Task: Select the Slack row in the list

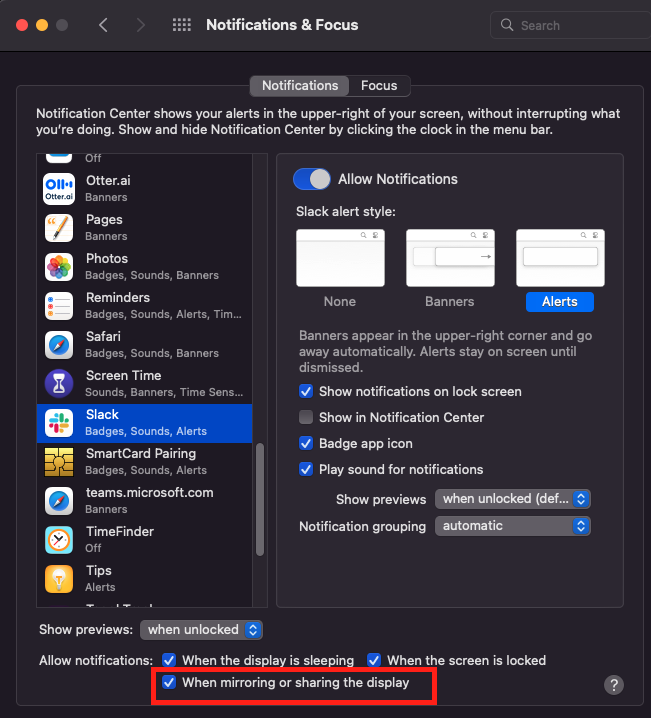Action: tap(144, 423)
